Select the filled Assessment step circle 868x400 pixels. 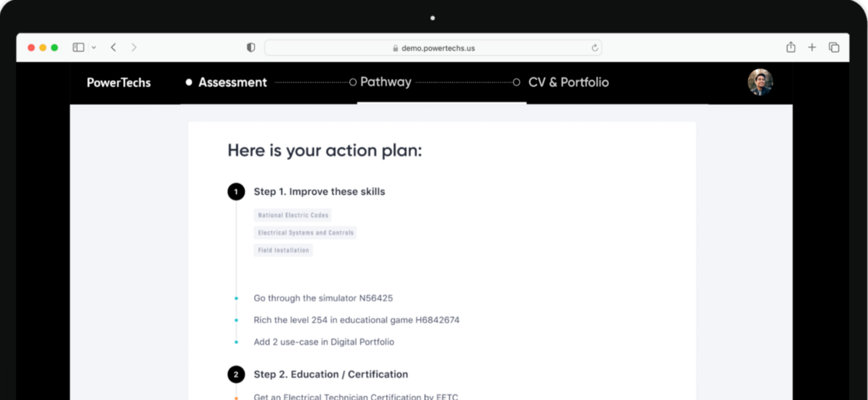coord(188,82)
